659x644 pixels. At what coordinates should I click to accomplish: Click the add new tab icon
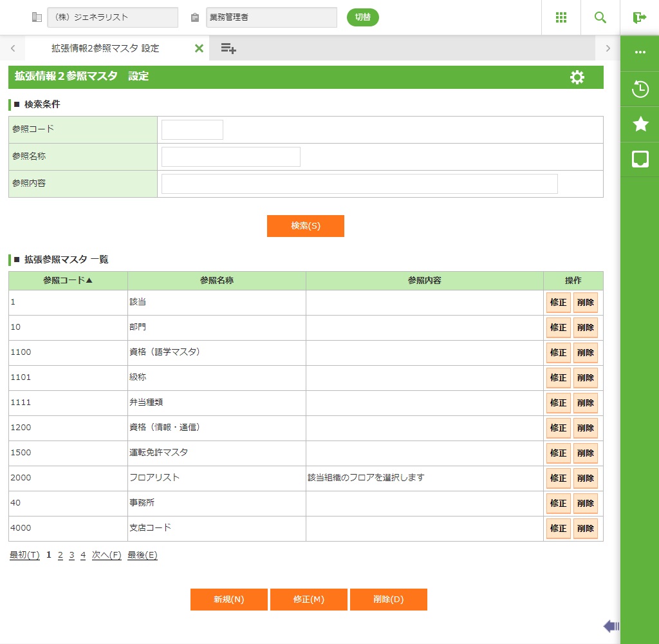point(228,48)
